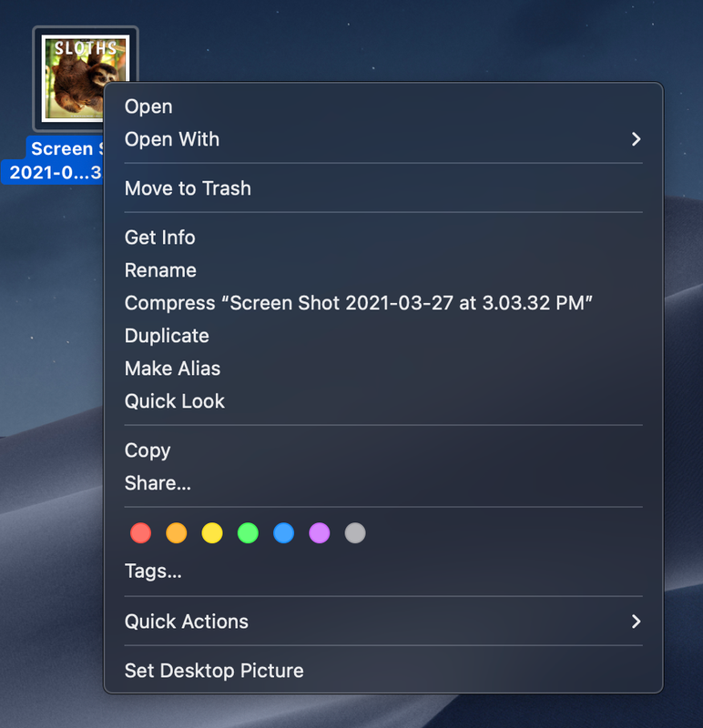Viewport: 703px width, 728px height.
Task: Apply the blue color tag
Action: coord(284,533)
